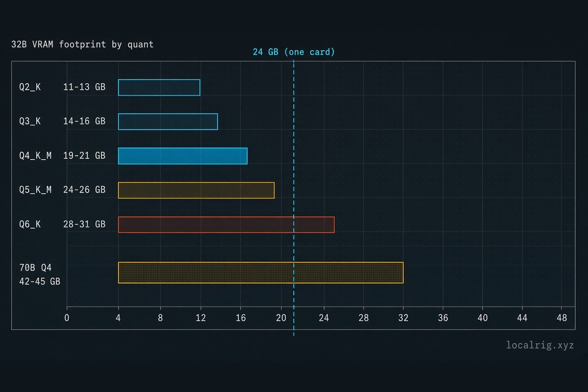Click axis tick label 4

click(118, 318)
